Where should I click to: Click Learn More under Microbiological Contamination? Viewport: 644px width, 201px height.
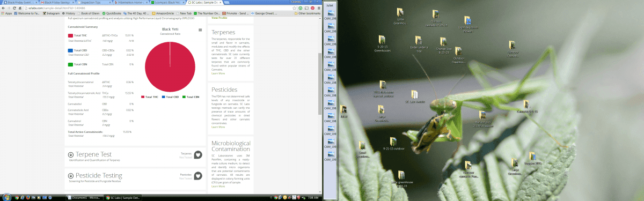218,186
